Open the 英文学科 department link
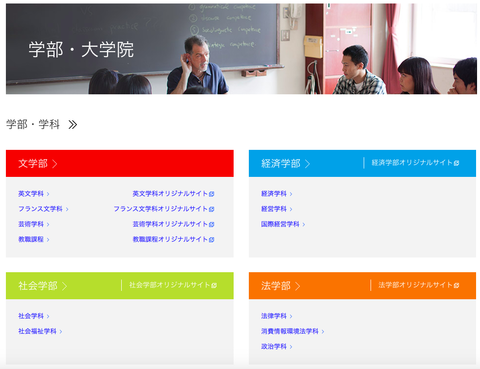 [x=31, y=194]
